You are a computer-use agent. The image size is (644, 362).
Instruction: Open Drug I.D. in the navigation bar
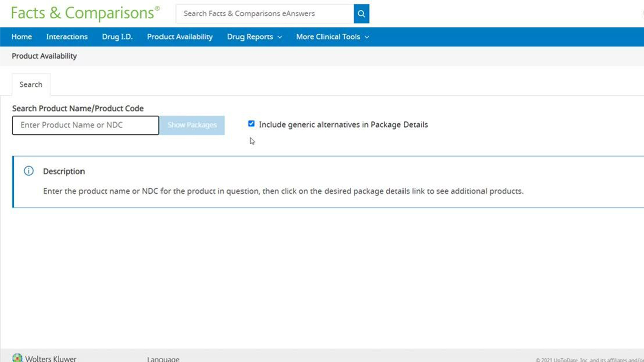(117, 37)
